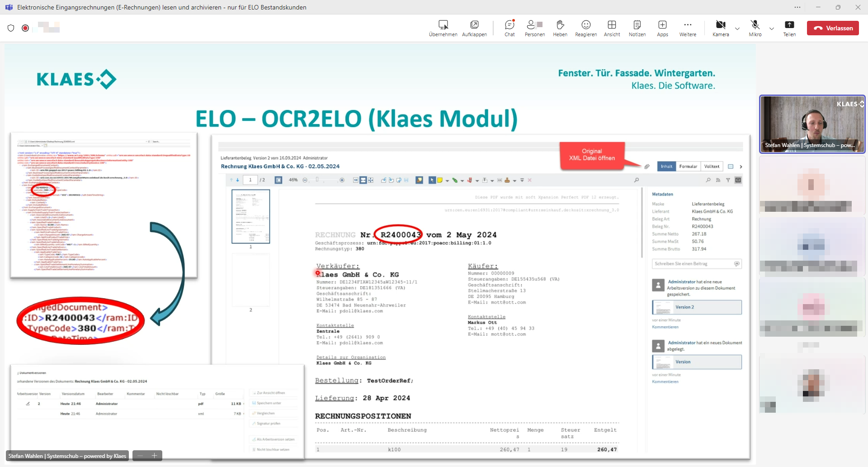This screenshot has height=467, width=868.
Task: Select the red marker tool
Action: [x=470, y=180]
